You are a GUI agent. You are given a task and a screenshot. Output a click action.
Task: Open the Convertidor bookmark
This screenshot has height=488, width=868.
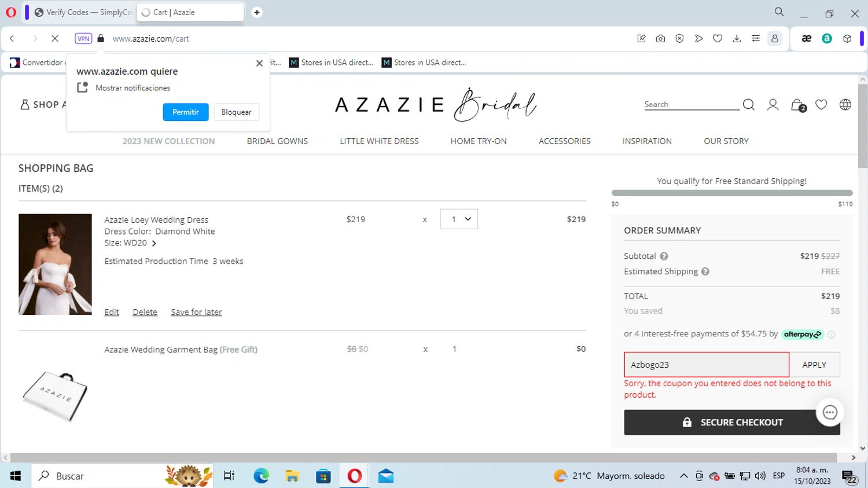click(x=36, y=63)
